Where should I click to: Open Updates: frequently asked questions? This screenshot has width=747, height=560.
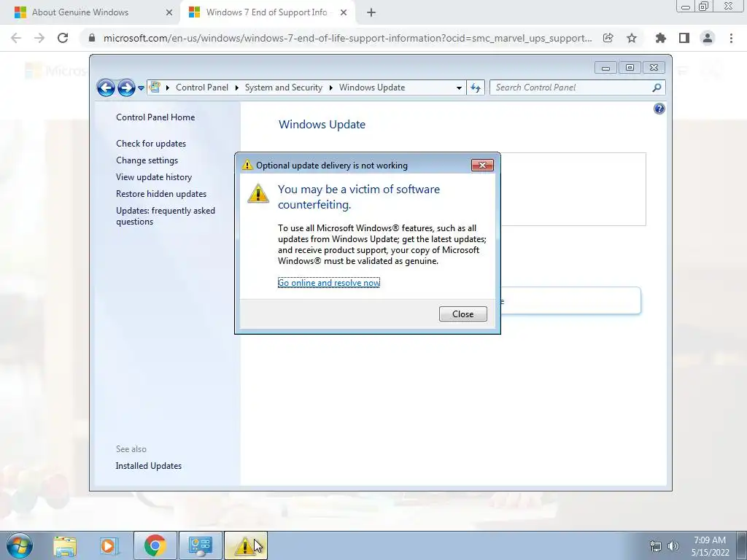(166, 216)
